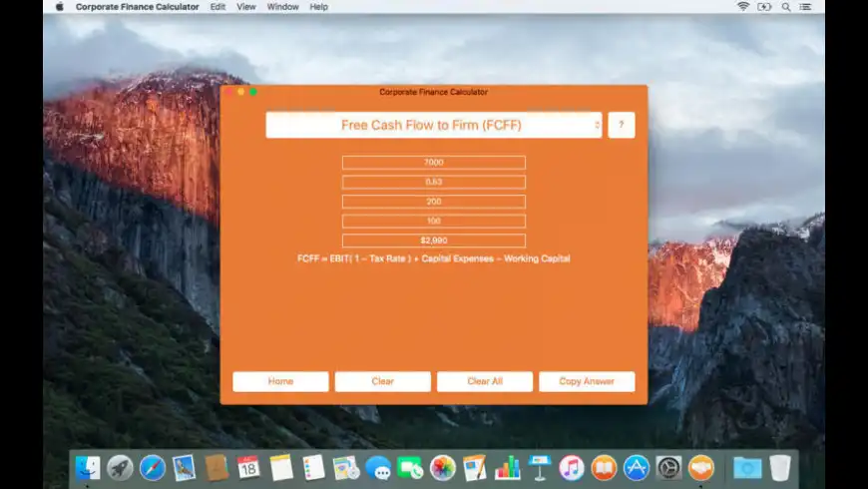Click the Clear All button

coord(485,381)
